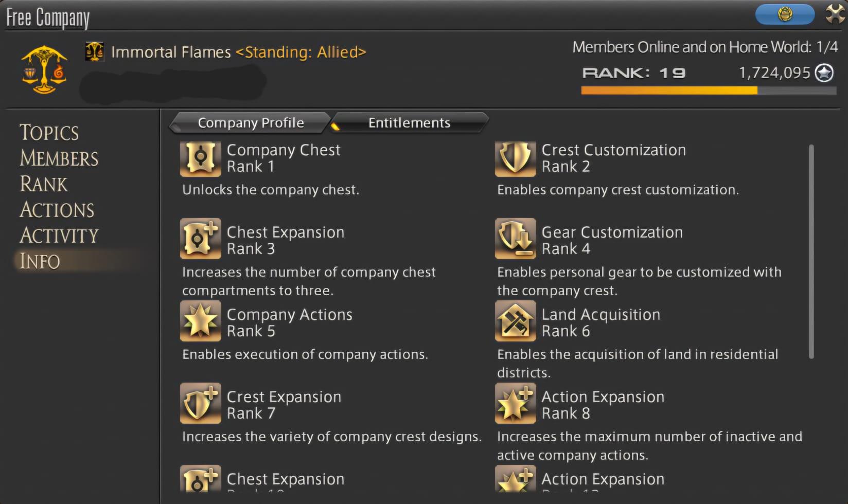The width and height of the screenshot is (848, 504).
Task: Open the Entitlements tab
Action: 409,123
